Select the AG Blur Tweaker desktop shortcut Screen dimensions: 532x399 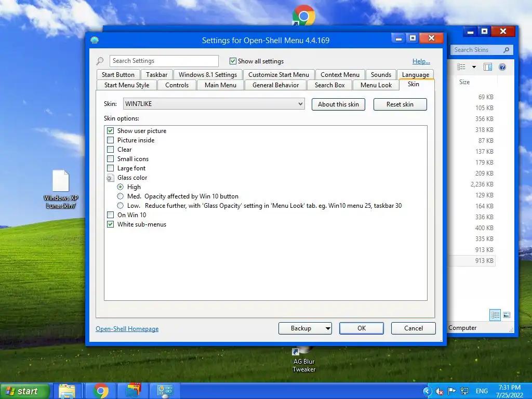[304, 361]
